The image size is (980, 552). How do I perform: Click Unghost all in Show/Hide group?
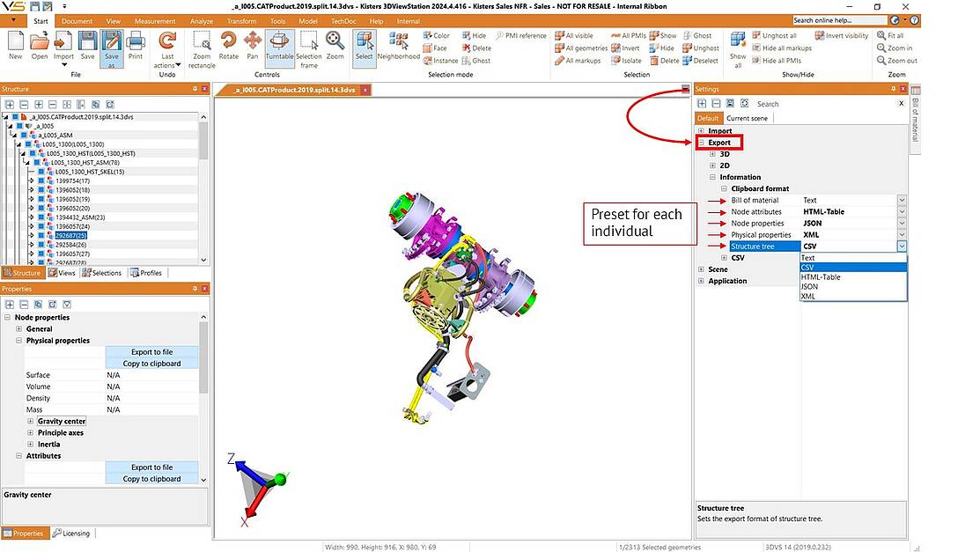click(774, 35)
